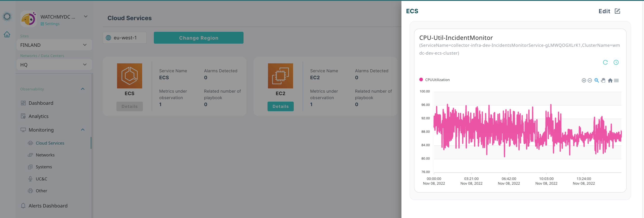View Details for the EC2 service
The height and width of the screenshot is (218, 644).
click(x=281, y=106)
